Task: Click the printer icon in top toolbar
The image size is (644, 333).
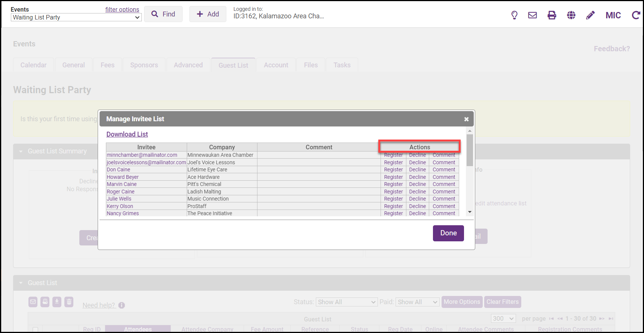Action: (552, 15)
